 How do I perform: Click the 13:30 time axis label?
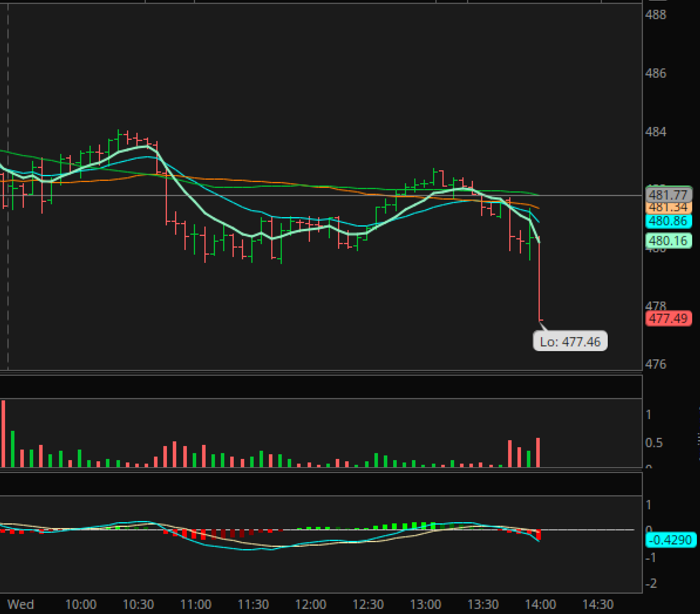(483, 605)
